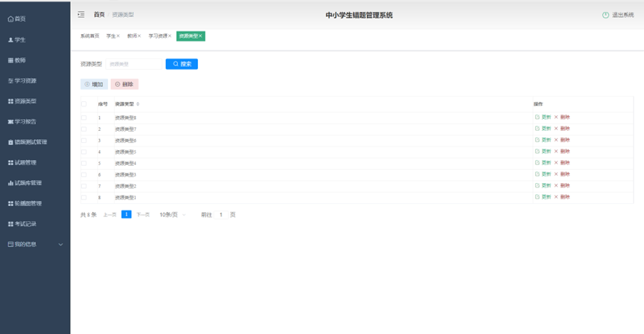Check the box for row 资源类型2
The image size is (644, 334).
point(84,186)
